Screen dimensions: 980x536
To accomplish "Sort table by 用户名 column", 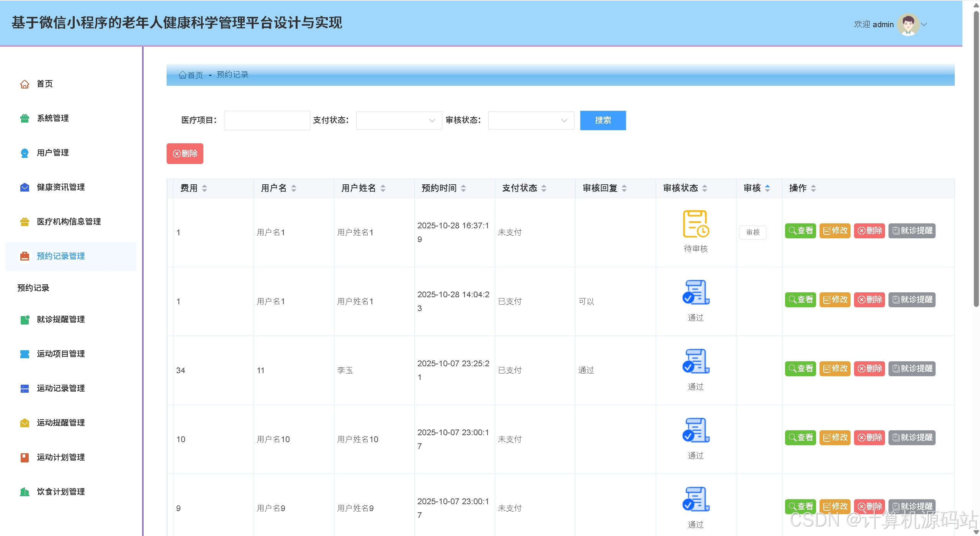I will click(294, 188).
